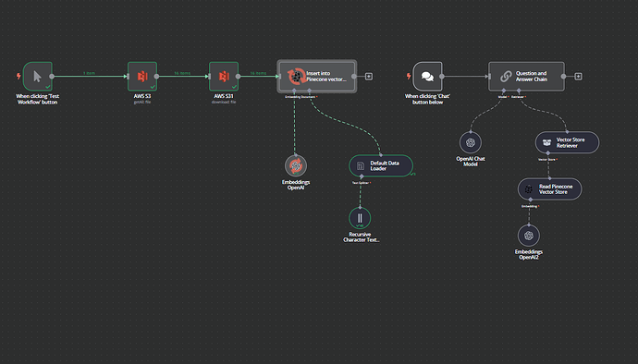Select the Recursive Character Text Splitter node
The image size is (638, 364).
(360, 218)
